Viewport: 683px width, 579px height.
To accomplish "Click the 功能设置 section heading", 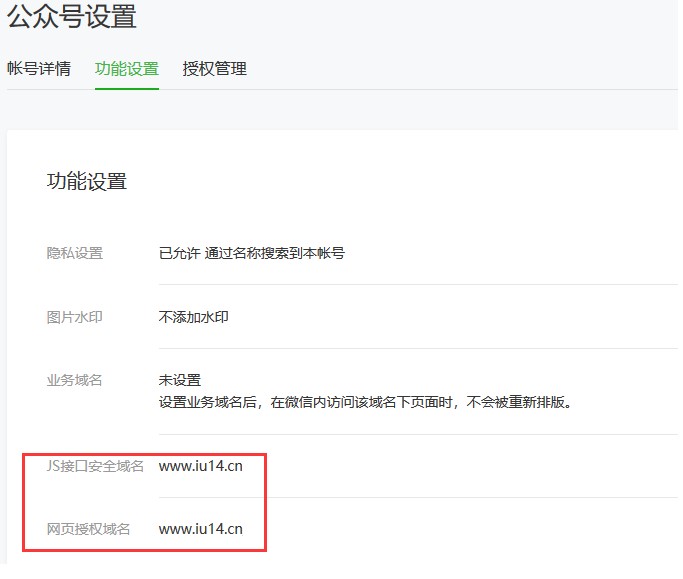I will 87,181.
